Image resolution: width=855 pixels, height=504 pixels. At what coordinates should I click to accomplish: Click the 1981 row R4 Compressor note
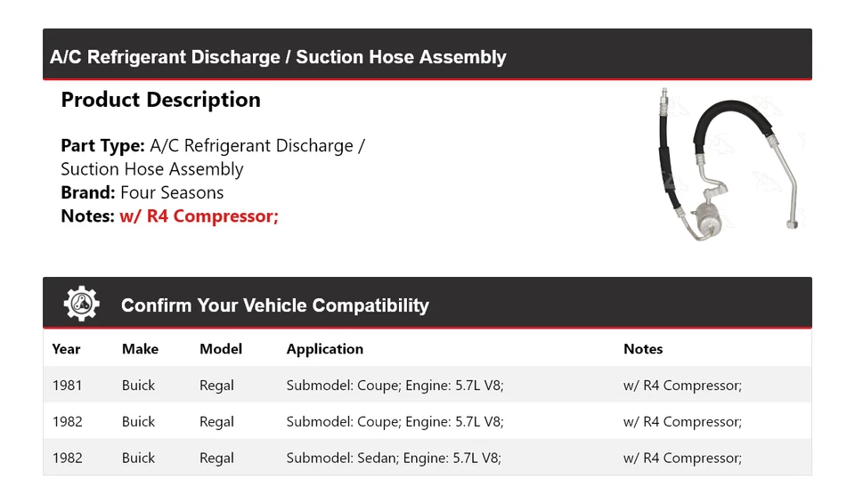[x=682, y=386]
